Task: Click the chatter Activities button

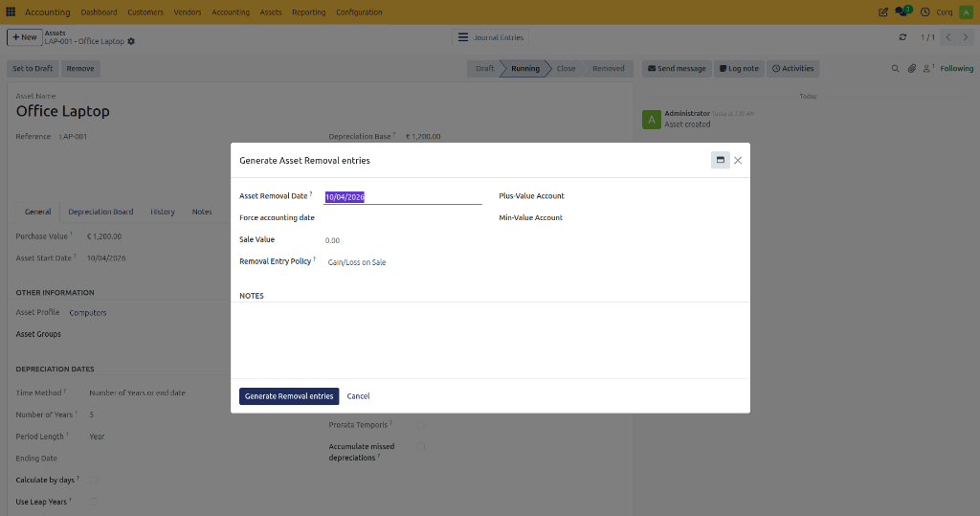Action: (792, 69)
